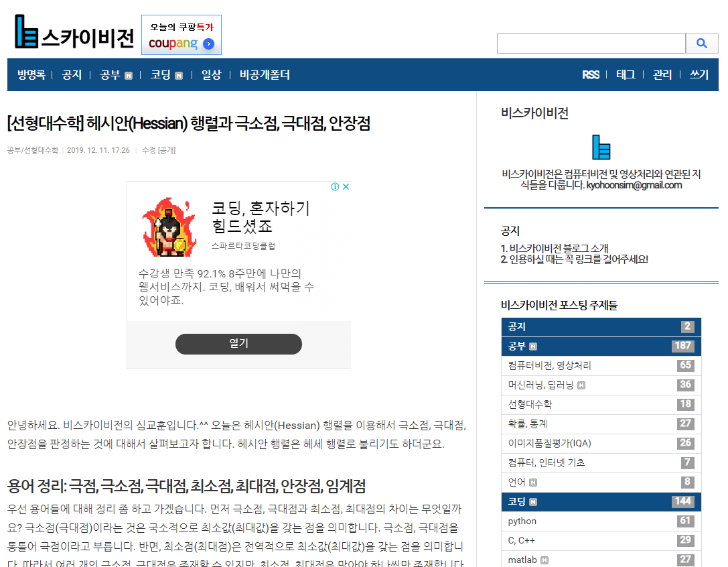The height and width of the screenshot is (567, 728).
Task: Select the 컴퓨터비전, 영상처리 subcategory
Action: click(601, 366)
